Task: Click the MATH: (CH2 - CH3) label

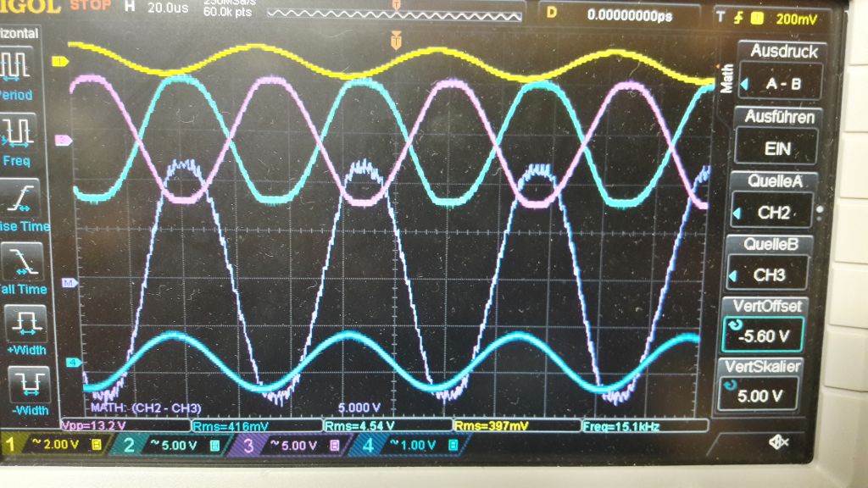Action: click(x=146, y=408)
